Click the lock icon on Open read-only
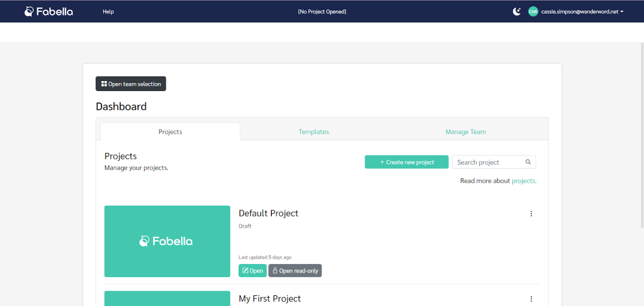Image resolution: width=644 pixels, height=306 pixels. coord(275,270)
